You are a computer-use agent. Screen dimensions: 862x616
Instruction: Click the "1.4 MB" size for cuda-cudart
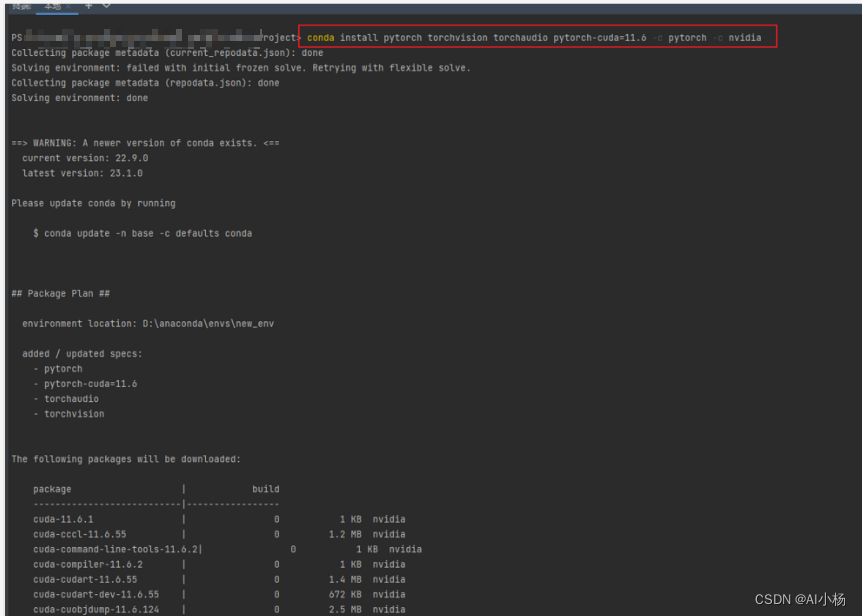click(x=345, y=580)
